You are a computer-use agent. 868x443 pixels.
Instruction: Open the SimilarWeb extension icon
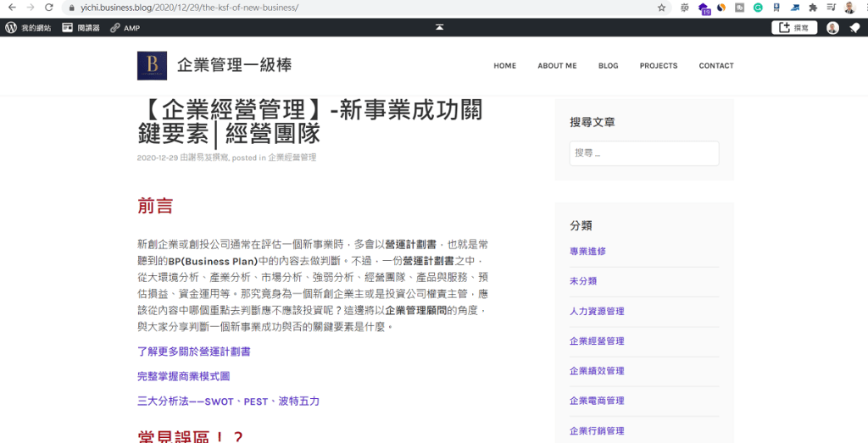tap(721, 8)
